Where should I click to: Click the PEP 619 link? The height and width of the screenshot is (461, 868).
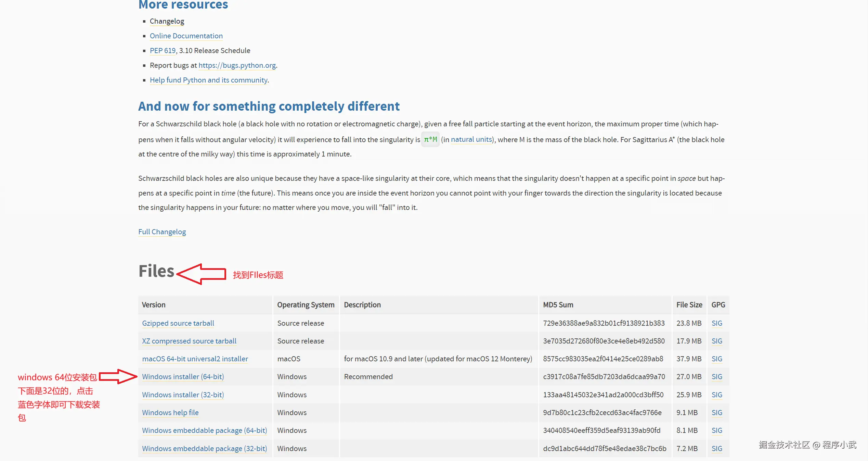coord(163,51)
